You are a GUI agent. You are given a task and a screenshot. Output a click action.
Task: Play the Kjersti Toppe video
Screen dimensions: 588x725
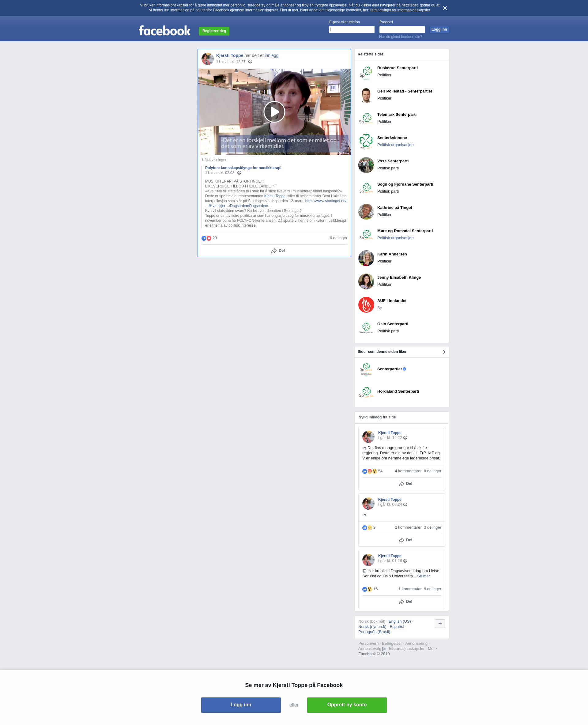[274, 112]
